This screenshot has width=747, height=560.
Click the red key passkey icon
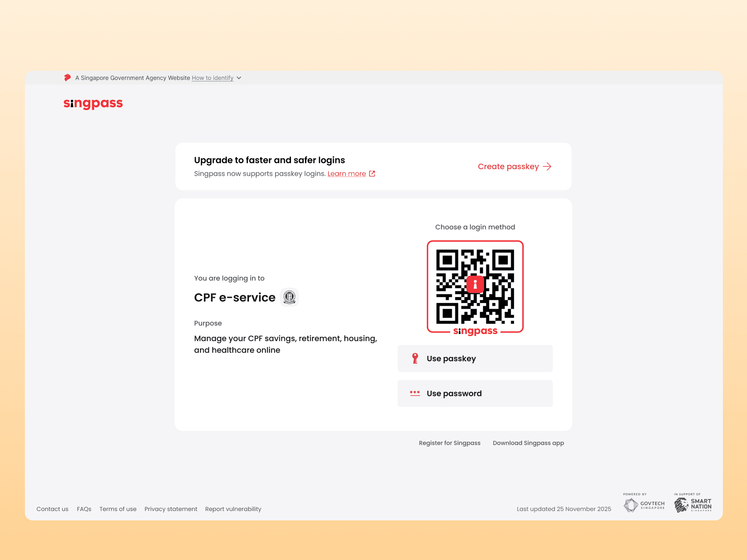(x=415, y=358)
